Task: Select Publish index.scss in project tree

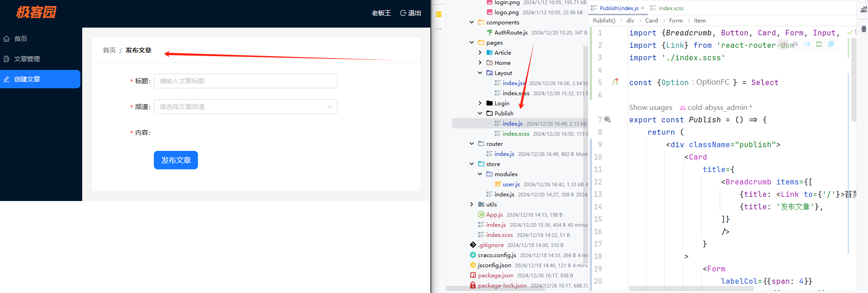Action: [516, 133]
